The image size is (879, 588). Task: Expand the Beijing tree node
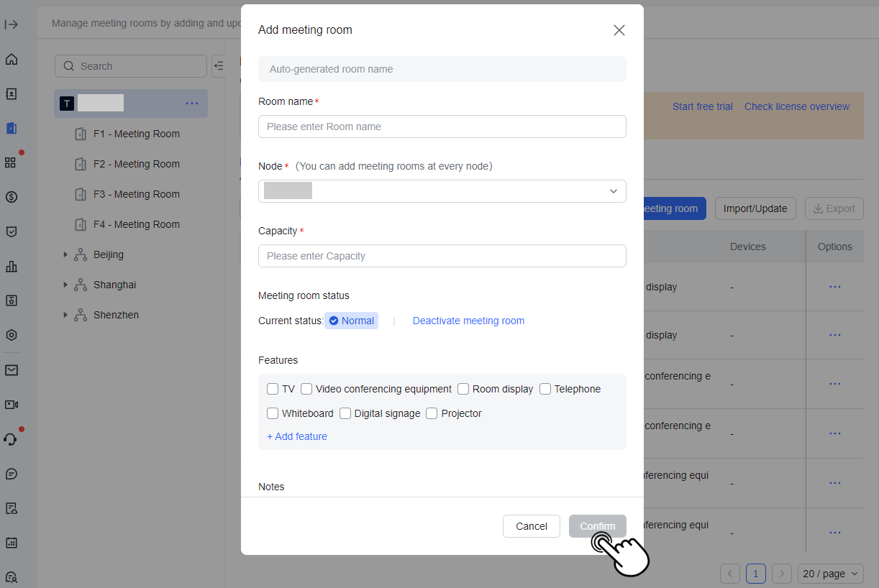(65, 254)
